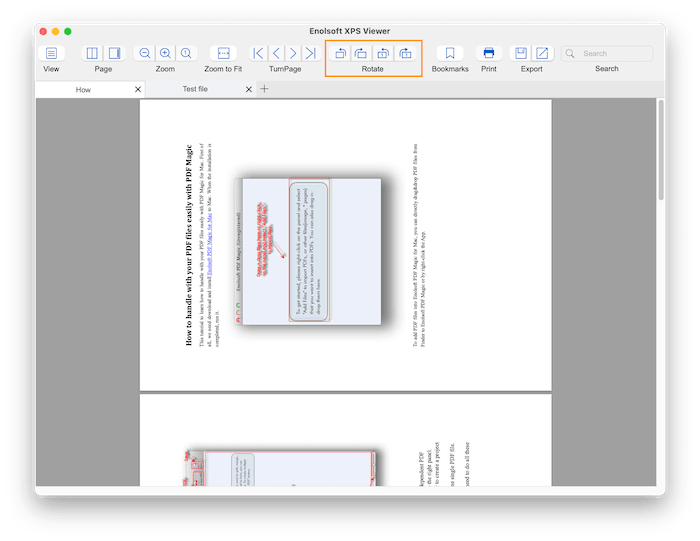Image resolution: width=700 pixels, height=541 pixels.
Task: Advance to the next page
Action: (x=293, y=53)
